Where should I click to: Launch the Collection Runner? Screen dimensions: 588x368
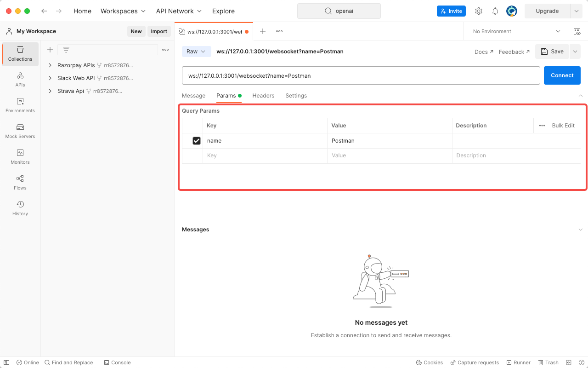[x=518, y=362]
